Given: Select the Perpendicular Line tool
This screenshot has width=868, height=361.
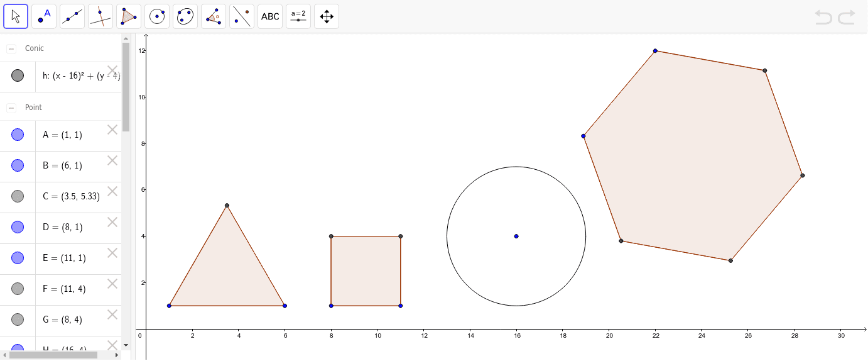Looking at the screenshot, I should click(100, 16).
